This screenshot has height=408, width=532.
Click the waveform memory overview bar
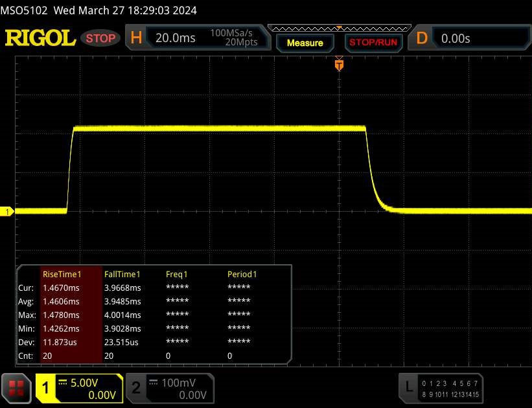point(340,28)
